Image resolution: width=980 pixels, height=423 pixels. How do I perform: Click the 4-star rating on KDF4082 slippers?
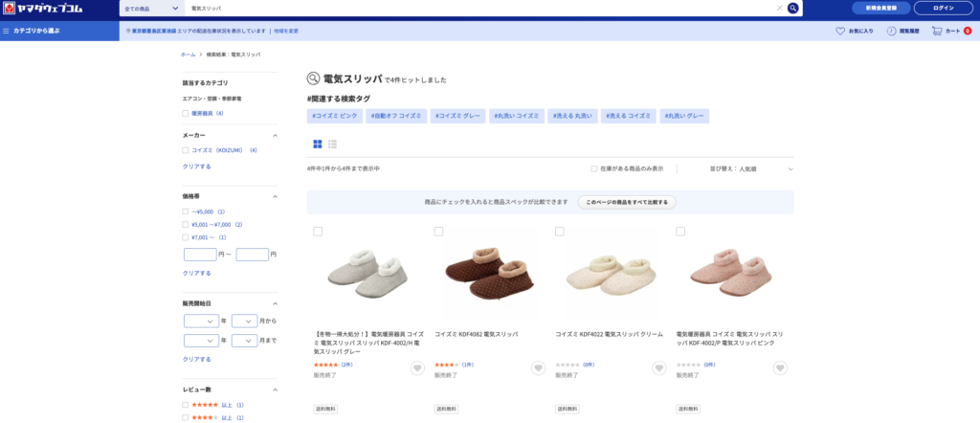coord(446,365)
